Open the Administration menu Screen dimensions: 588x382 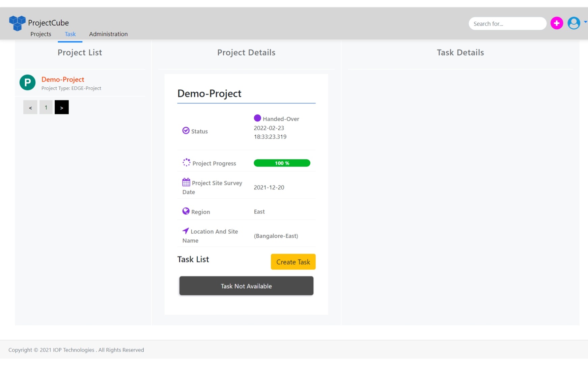tap(108, 34)
